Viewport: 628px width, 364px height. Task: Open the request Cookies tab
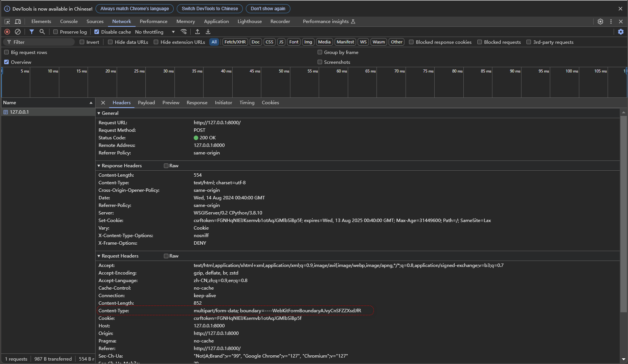click(270, 103)
